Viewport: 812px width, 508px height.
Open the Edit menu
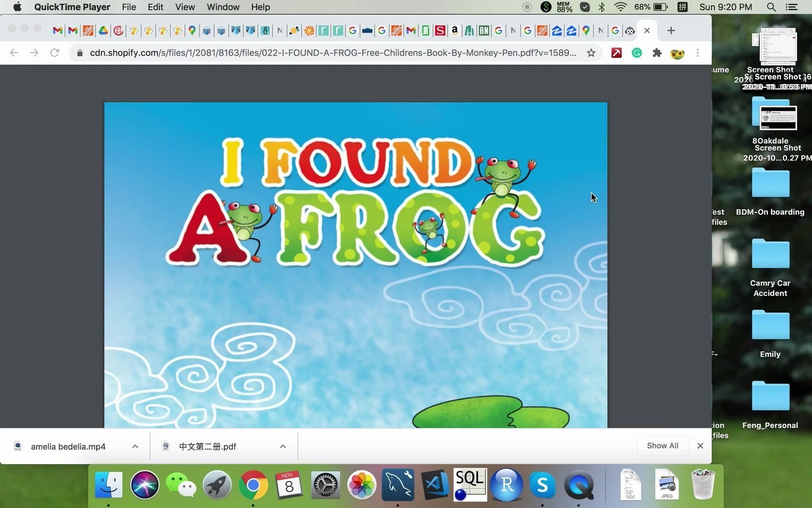[x=156, y=7]
